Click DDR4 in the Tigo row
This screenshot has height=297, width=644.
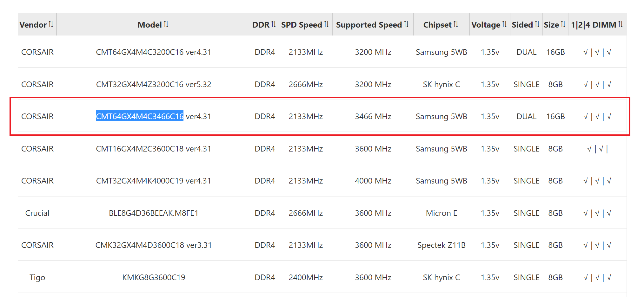265,277
